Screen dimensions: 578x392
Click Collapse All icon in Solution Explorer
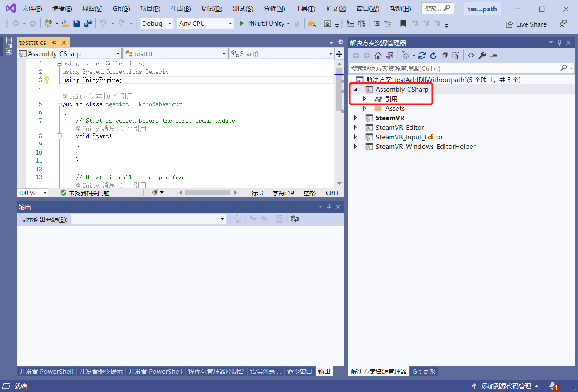[444, 56]
